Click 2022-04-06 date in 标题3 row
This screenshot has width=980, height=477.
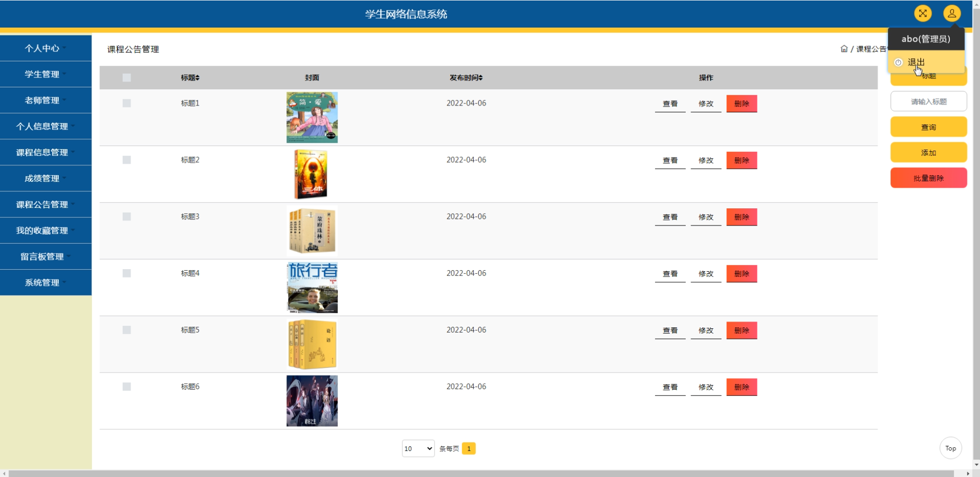466,216
